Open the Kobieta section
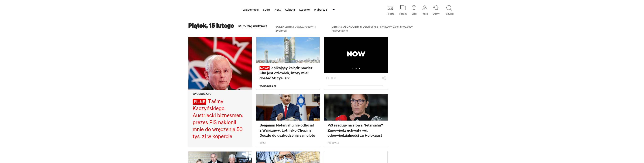Viewport: 644px width, 163px height. (290, 10)
